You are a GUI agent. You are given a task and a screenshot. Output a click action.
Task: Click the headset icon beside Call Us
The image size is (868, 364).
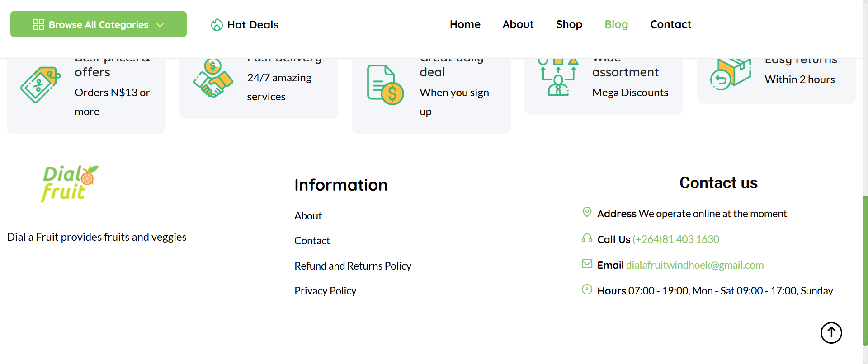(587, 238)
